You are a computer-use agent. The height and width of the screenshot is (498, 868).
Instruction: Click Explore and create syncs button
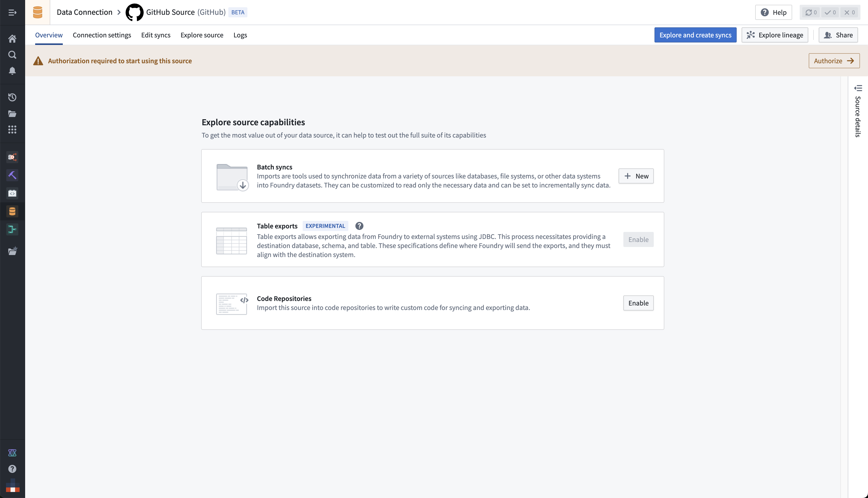pos(695,35)
